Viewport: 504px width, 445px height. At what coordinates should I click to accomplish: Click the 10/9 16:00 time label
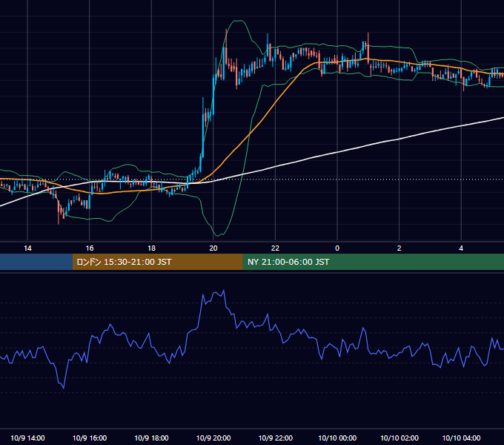point(90,438)
